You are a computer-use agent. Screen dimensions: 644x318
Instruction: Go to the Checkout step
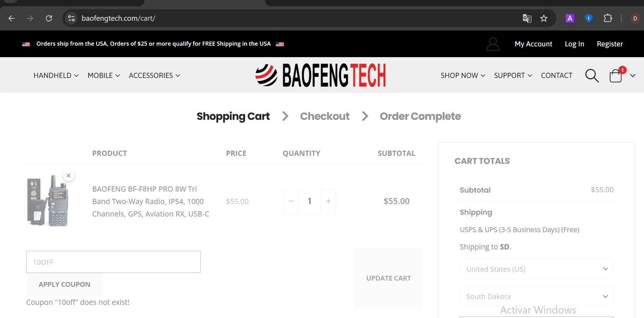tap(325, 116)
